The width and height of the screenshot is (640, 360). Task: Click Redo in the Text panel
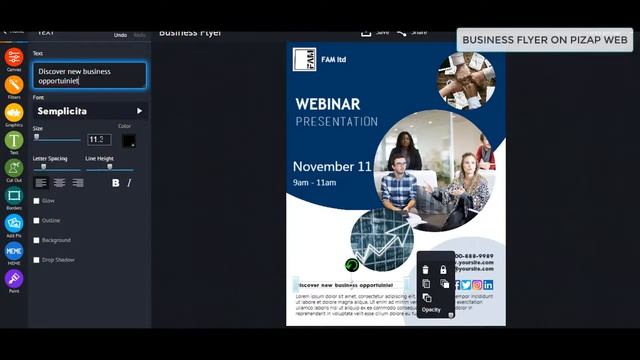140,35
